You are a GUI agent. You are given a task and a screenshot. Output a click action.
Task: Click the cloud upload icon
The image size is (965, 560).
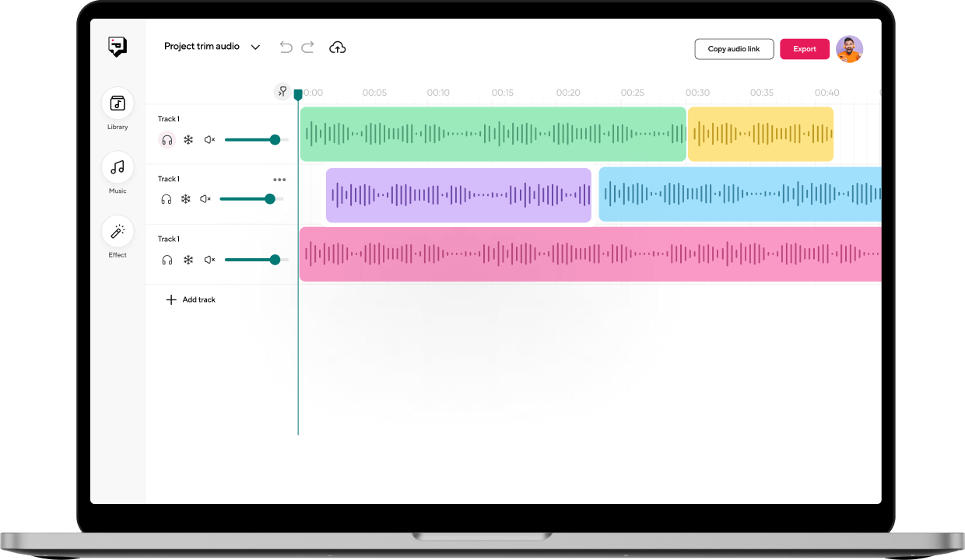[x=337, y=47]
